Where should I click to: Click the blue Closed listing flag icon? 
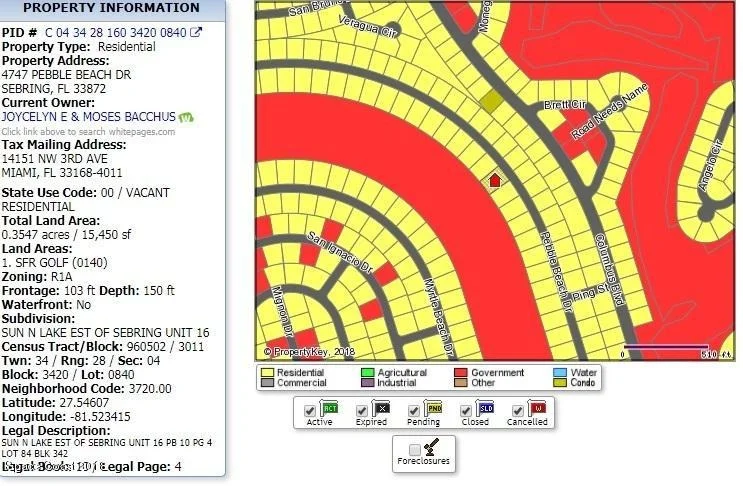pyautogui.click(x=485, y=408)
